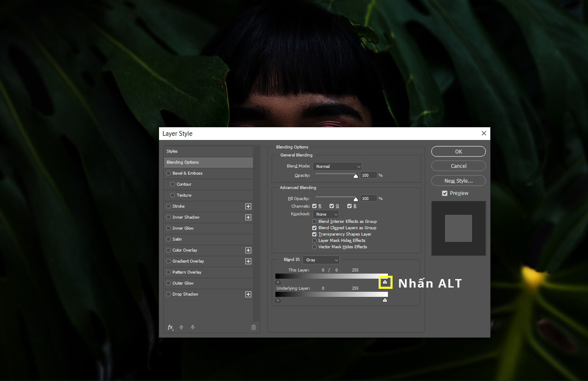Enable Blend Interior Effects as Group
Image resolution: width=588 pixels, height=381 pixels.
314,222
